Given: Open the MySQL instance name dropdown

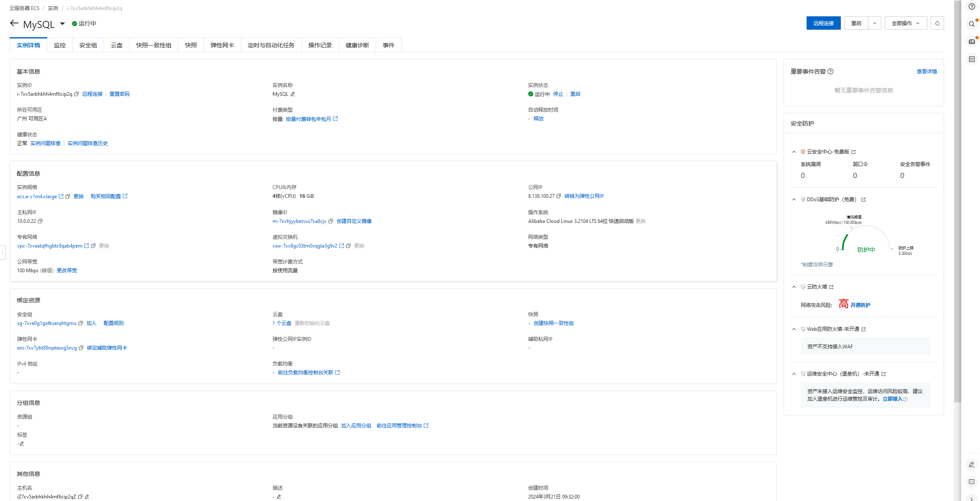Looking at the screenshot, I should [62, 23].
